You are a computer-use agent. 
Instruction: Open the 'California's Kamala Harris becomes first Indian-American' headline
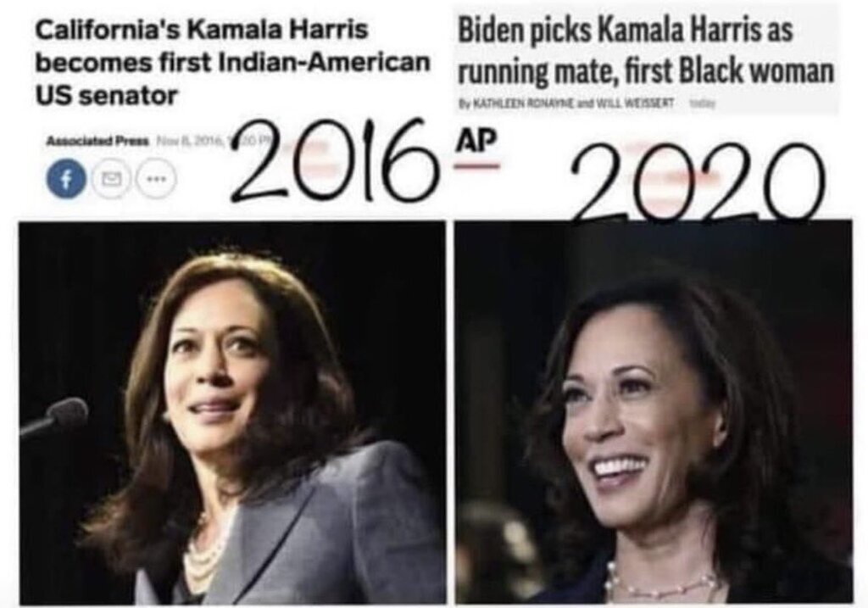[x=232, y=63]
